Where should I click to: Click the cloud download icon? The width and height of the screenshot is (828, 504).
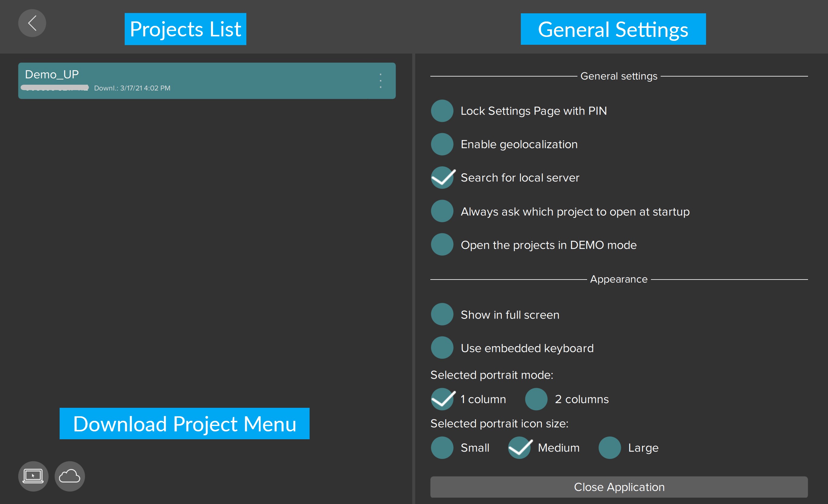70,476
